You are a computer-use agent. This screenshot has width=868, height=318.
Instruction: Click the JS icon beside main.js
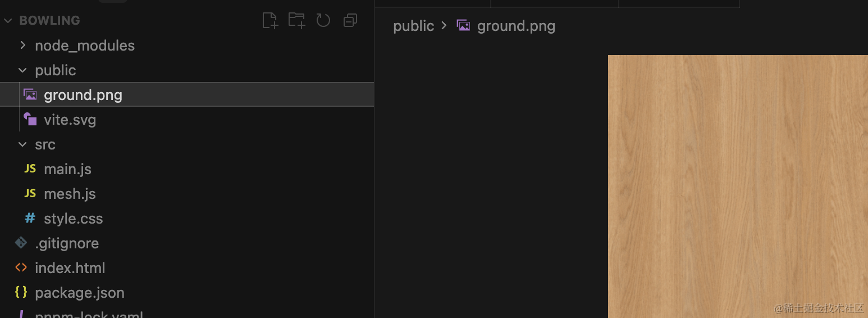pos(30,169)
